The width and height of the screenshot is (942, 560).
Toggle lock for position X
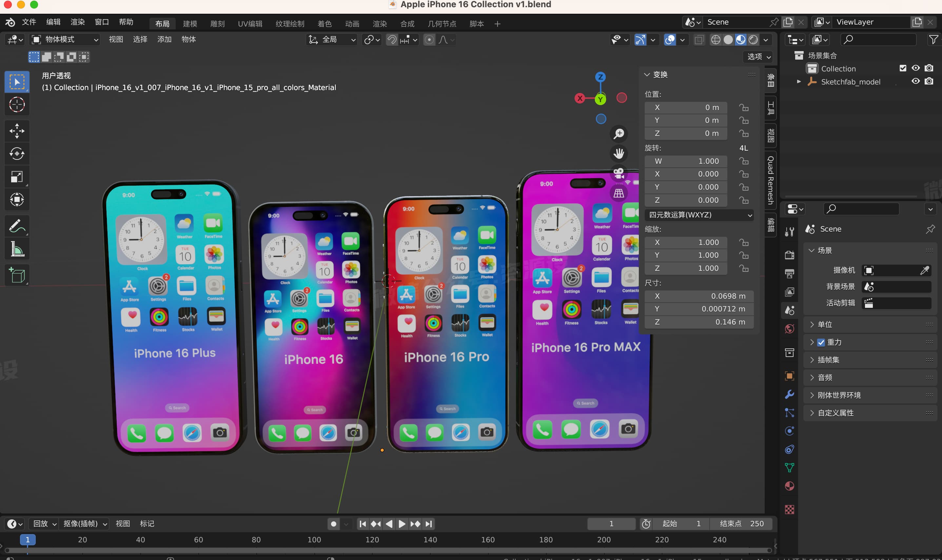(x=743, y=107)
